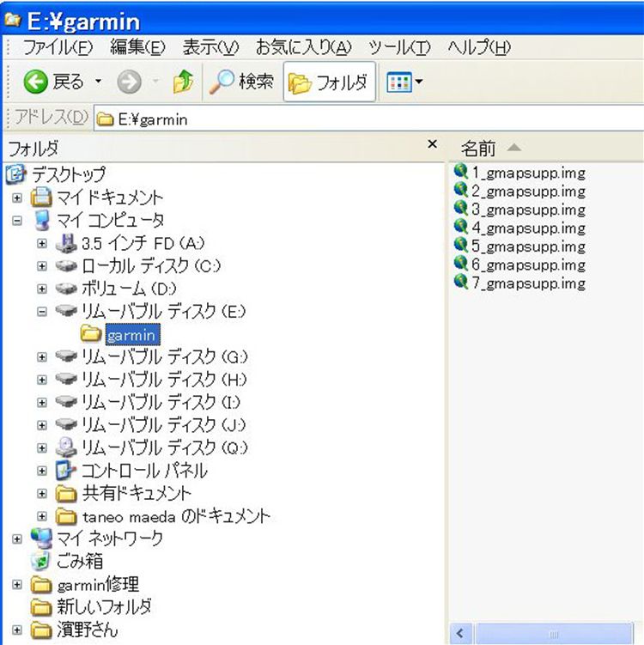Expand the コントロール パネル node
Viewport: 644px width, 645px height.
tap(41, 470)
